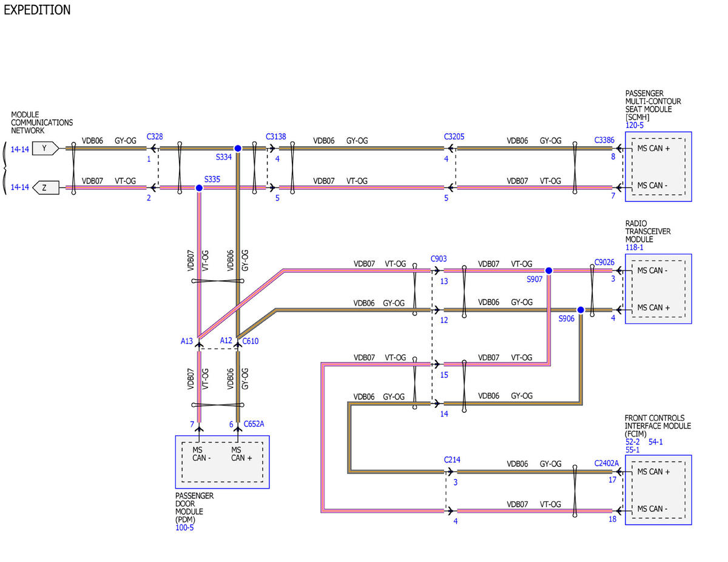Viewport: 728px width, 562px height.
Task: Select pin 17 at connector C2402A
Action: (613, 480)
